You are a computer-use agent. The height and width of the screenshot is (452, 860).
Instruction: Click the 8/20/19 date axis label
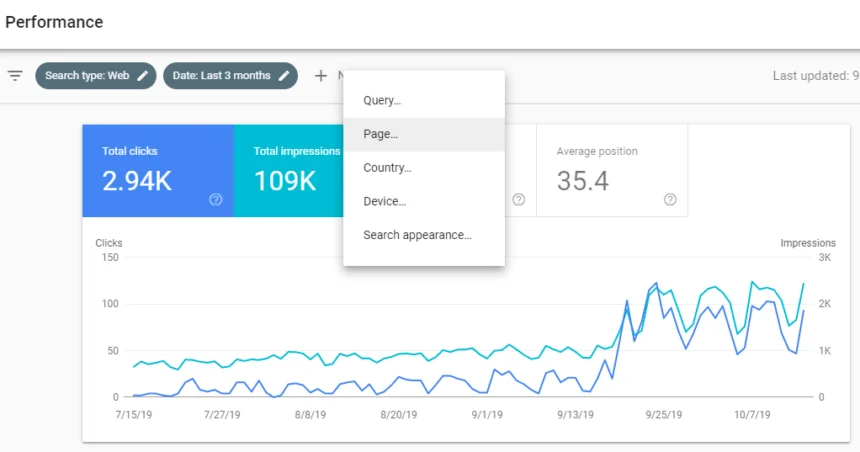[399, 415]
